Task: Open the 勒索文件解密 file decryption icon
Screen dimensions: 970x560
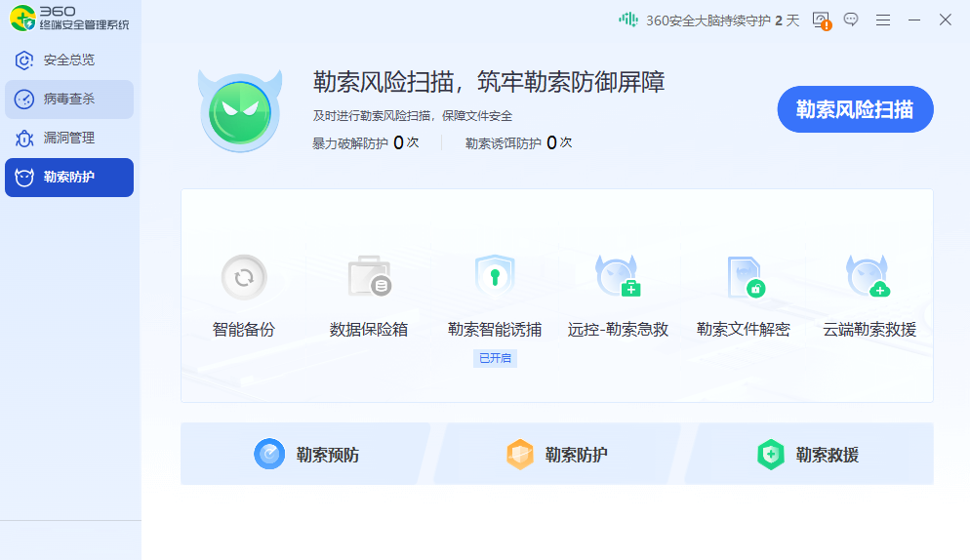Action: (x=744, y=278)
